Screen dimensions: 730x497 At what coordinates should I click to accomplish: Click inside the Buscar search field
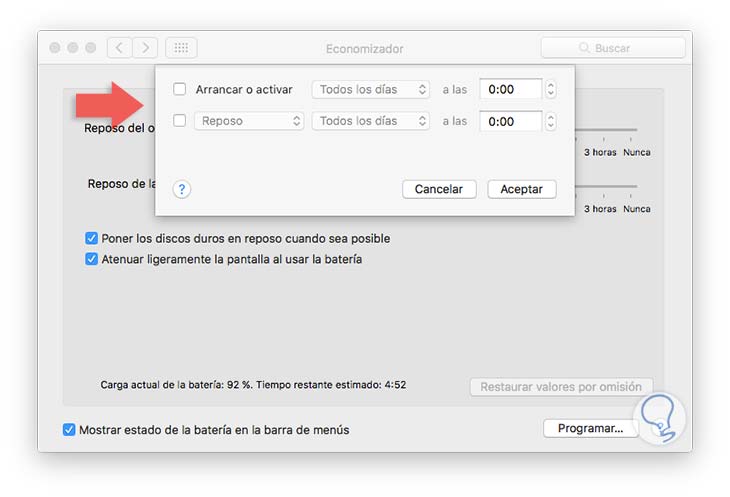[x=613, y=48]
